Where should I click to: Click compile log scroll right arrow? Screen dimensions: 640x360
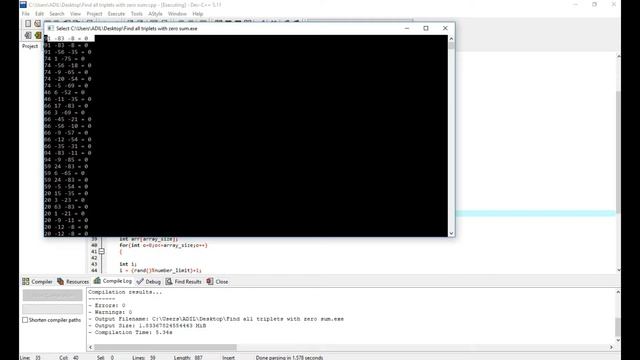click(x=611, y=347)
